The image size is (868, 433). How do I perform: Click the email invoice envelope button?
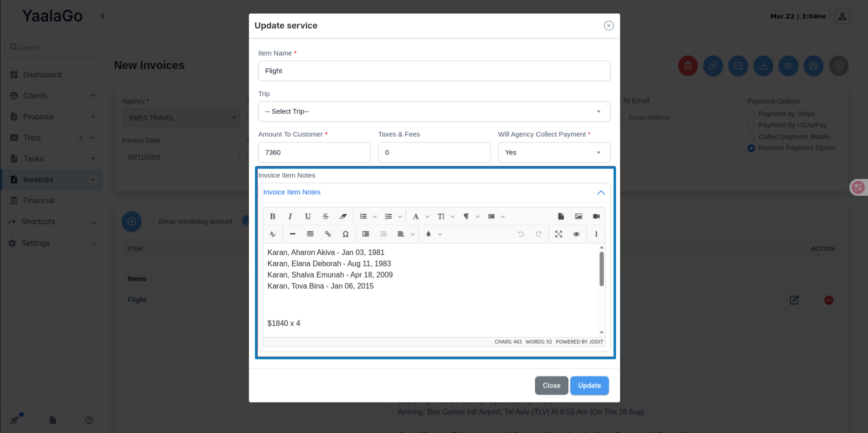click(738, 66)
